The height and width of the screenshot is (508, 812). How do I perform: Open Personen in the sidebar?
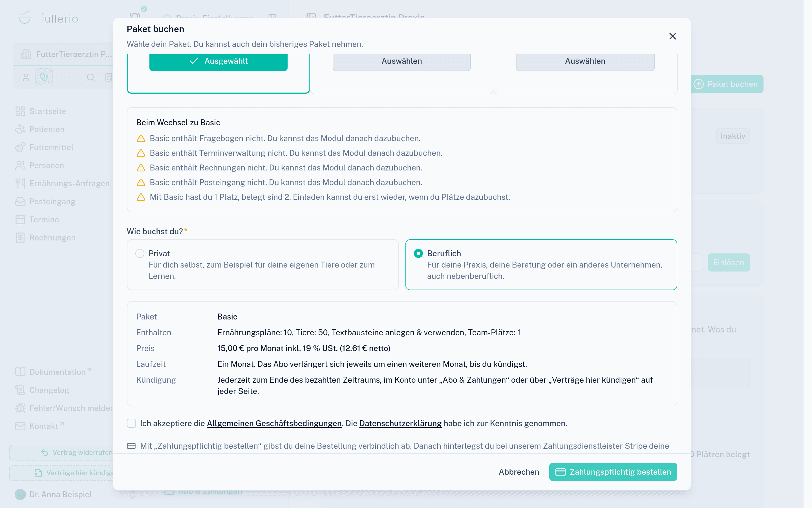46,165
